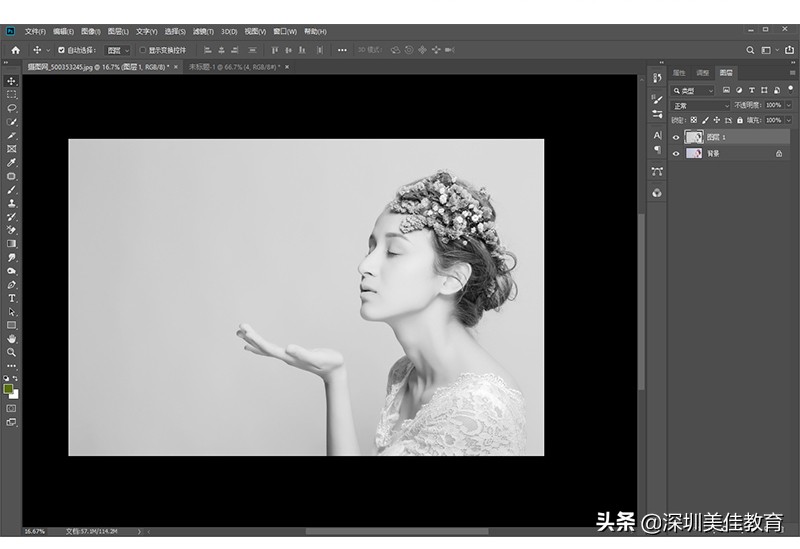Image resolution: width=800 pixels, height=549 pixels.
Task: Open the 图层 auto-select target dropdown
Action: [x=117, y=50]
